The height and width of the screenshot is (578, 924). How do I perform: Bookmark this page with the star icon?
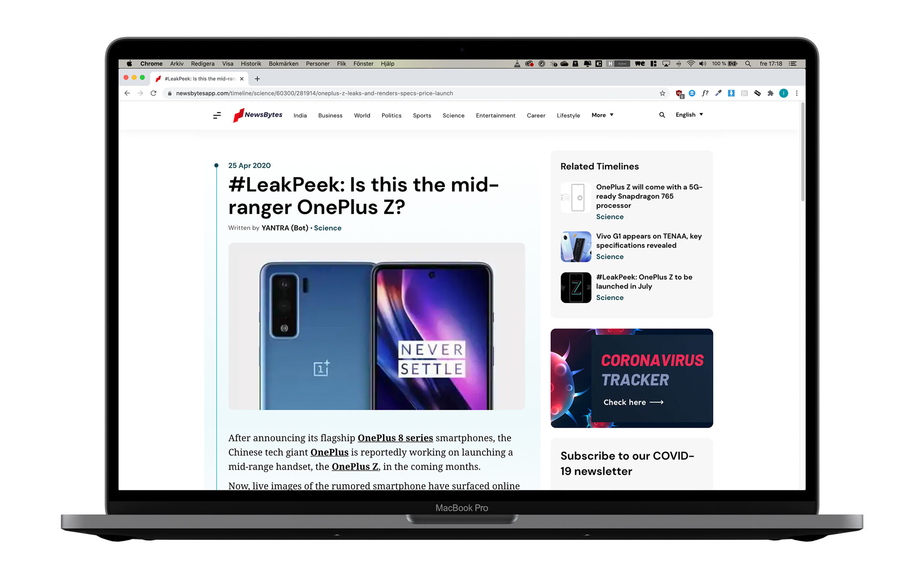pos(662,93)
